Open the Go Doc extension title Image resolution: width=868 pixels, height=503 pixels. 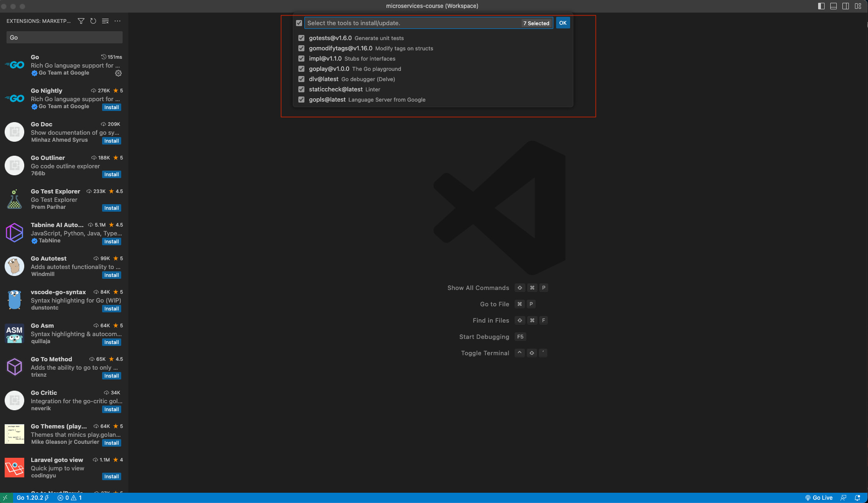click(41, 124)
